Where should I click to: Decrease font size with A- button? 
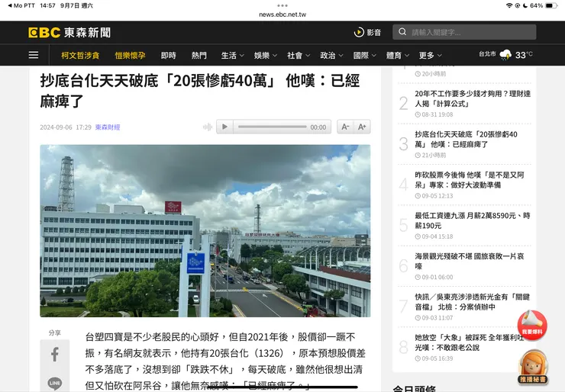pyautogui.click(x=345, y=127)
